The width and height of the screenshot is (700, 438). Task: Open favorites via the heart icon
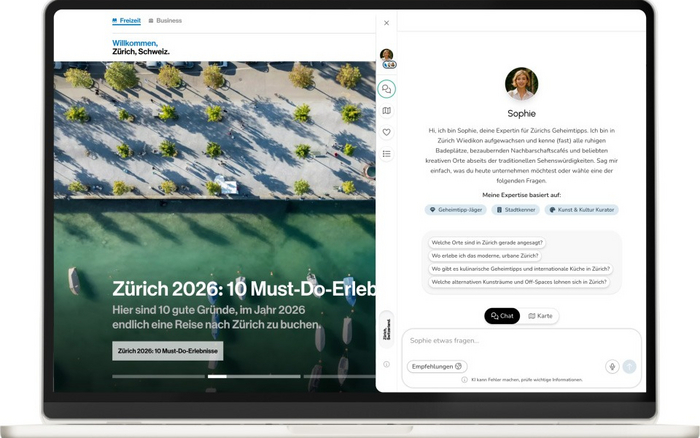pyautogui.click(x=387, y=132)
